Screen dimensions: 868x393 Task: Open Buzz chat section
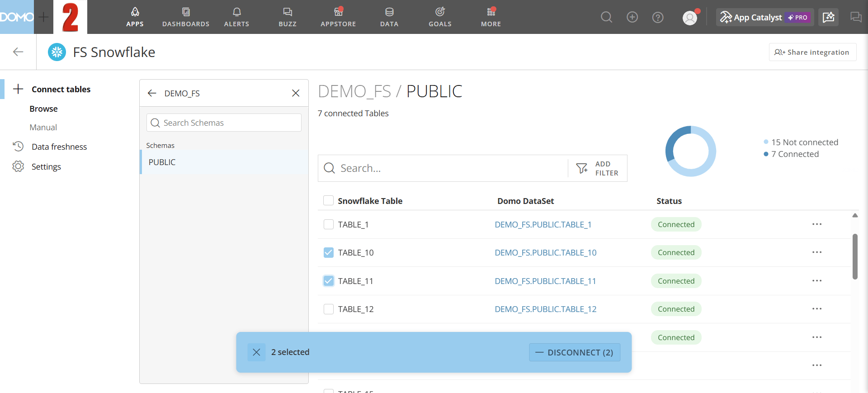(288, 17)
